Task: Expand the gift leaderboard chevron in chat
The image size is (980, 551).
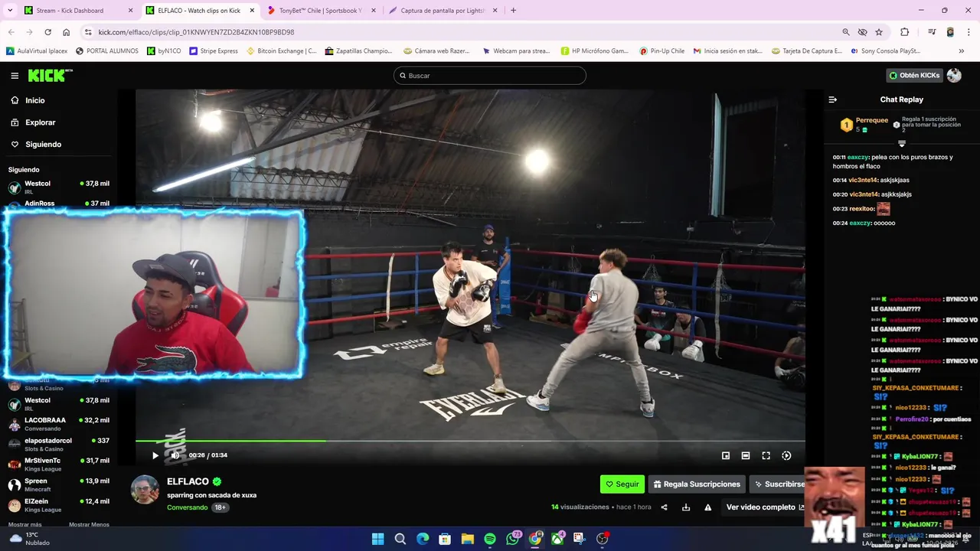Action: (902, 143)
